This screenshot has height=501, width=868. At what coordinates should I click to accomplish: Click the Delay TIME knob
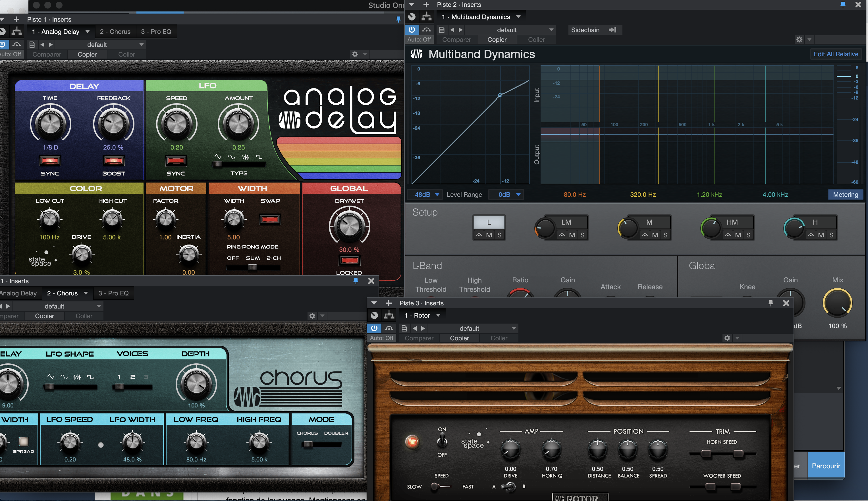(50, 123)
